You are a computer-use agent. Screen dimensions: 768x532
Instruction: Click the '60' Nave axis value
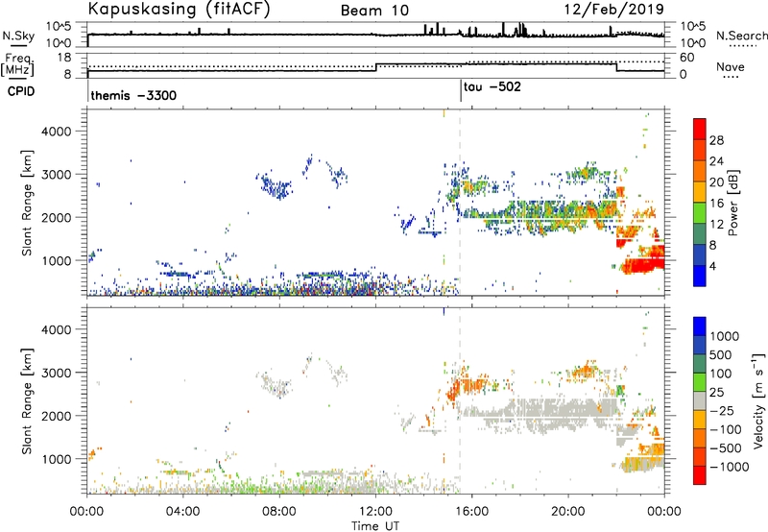tap(687, 58)
